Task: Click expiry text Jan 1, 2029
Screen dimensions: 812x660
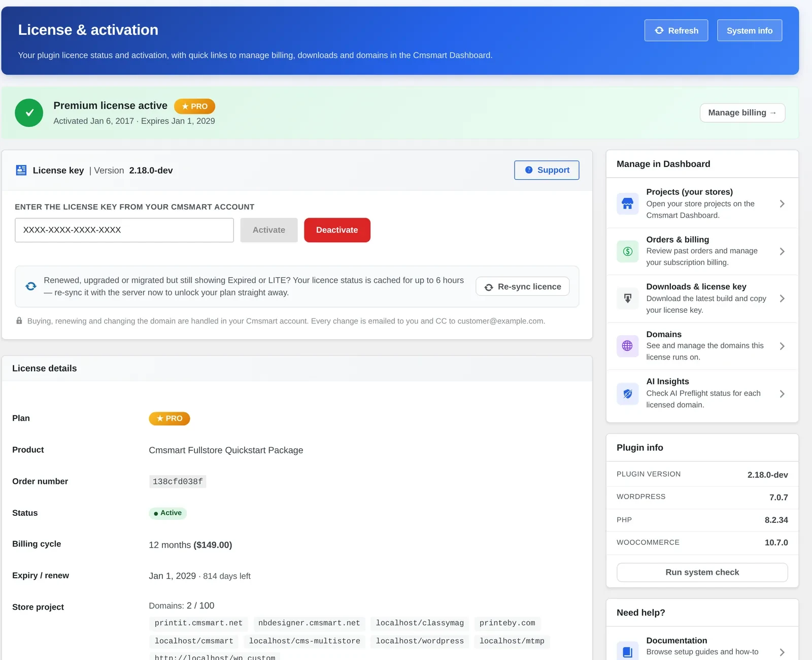Action: pyautogui.click(x=173, y=576)
